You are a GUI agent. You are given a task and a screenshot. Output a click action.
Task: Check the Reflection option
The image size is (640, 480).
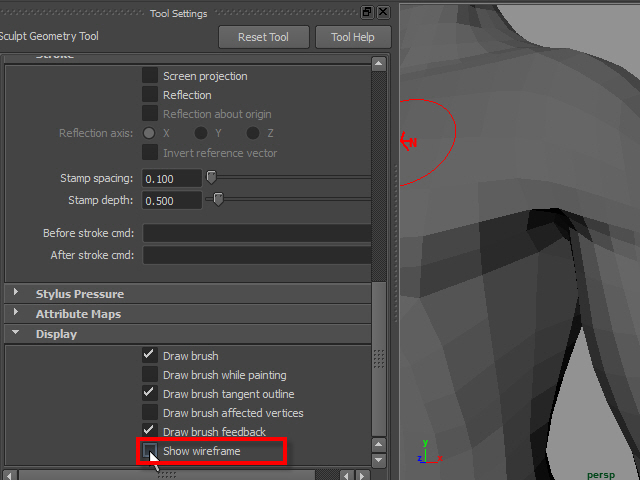pos(150,95)
